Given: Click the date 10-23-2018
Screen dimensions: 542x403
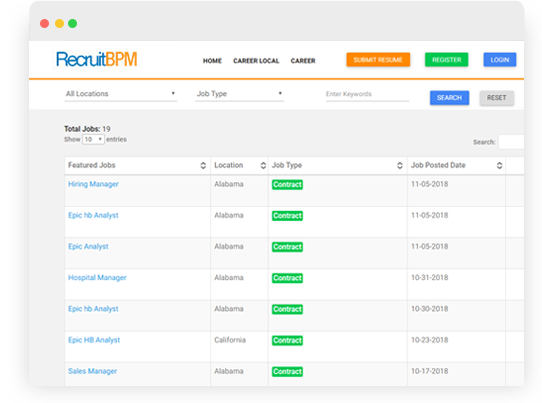Looking at the screenshot, I should click(430, 340).
